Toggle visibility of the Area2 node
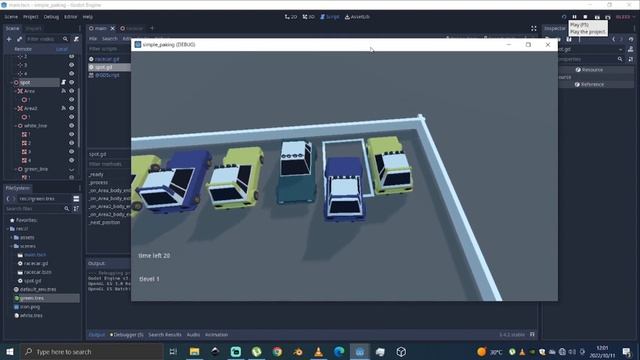The image size is (640, 360). pos(71,108)
